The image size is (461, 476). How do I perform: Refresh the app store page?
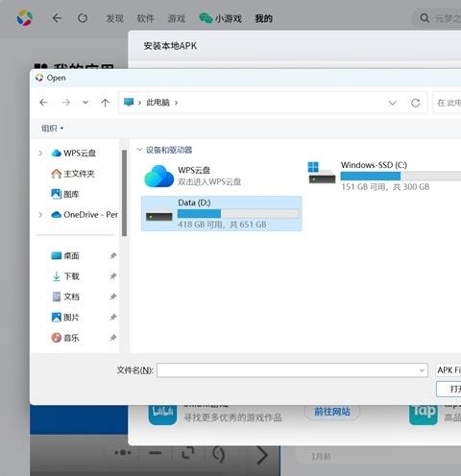83,18
